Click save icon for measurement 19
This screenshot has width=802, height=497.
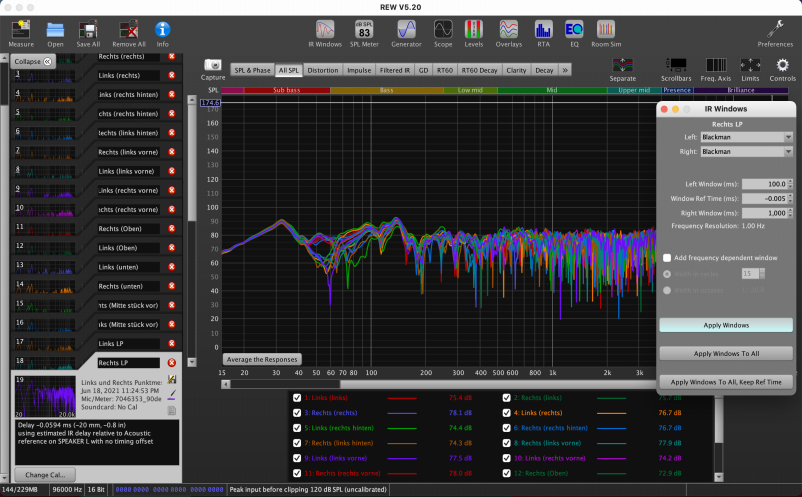pyautogui.click(x=172, y=379)
